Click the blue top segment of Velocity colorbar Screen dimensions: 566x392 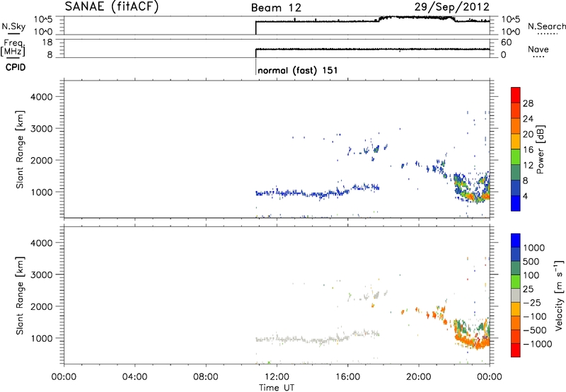pyautogui.click(x=516, y=241)
